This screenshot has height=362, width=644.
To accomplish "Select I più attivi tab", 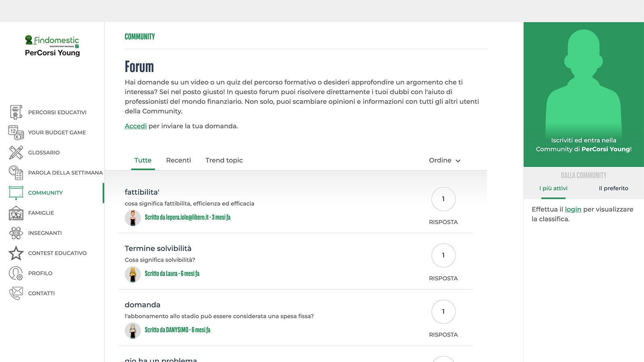I will 553,188.
